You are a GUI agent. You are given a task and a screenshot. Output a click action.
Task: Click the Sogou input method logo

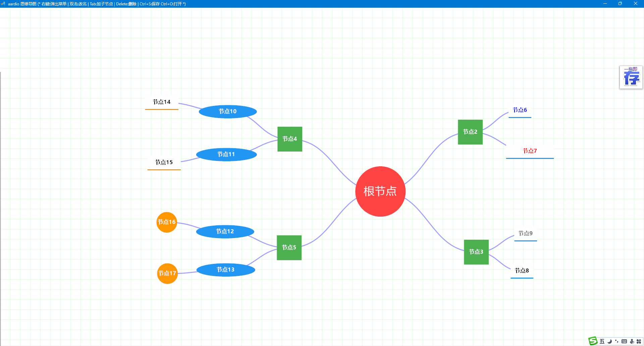click(x=593, y=341)
